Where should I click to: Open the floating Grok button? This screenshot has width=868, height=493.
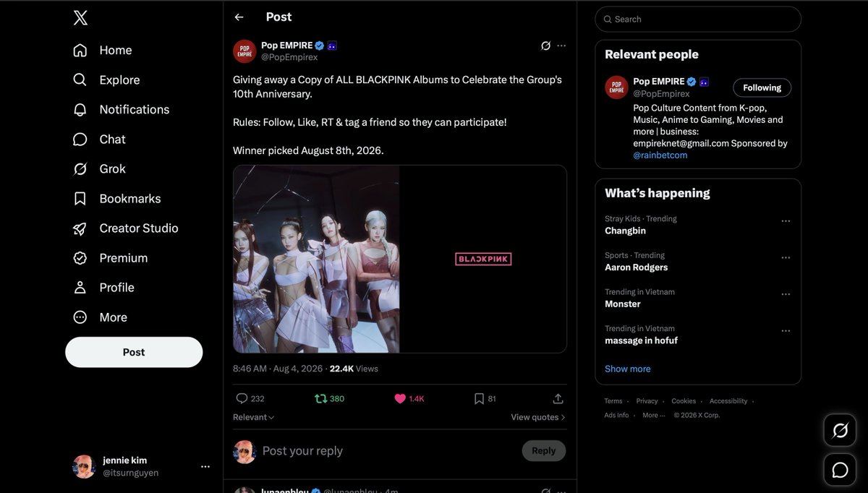840,431
